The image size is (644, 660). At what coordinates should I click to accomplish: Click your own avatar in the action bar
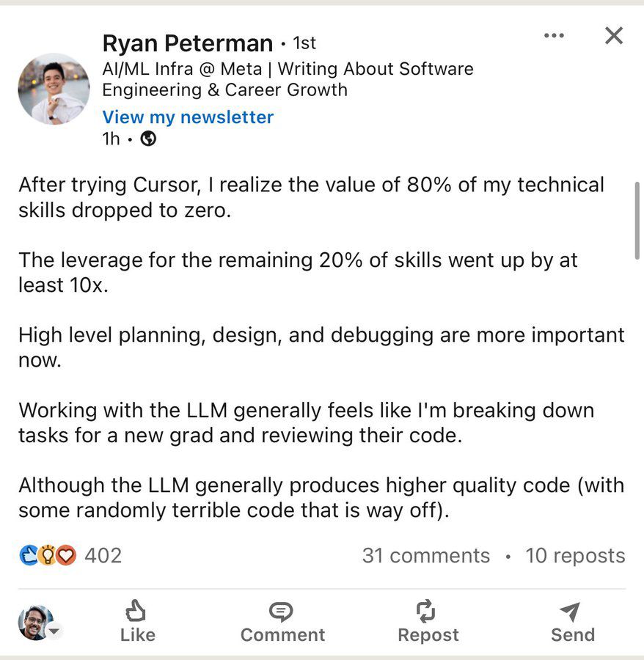pyautogui.click(x=34, y=623)
